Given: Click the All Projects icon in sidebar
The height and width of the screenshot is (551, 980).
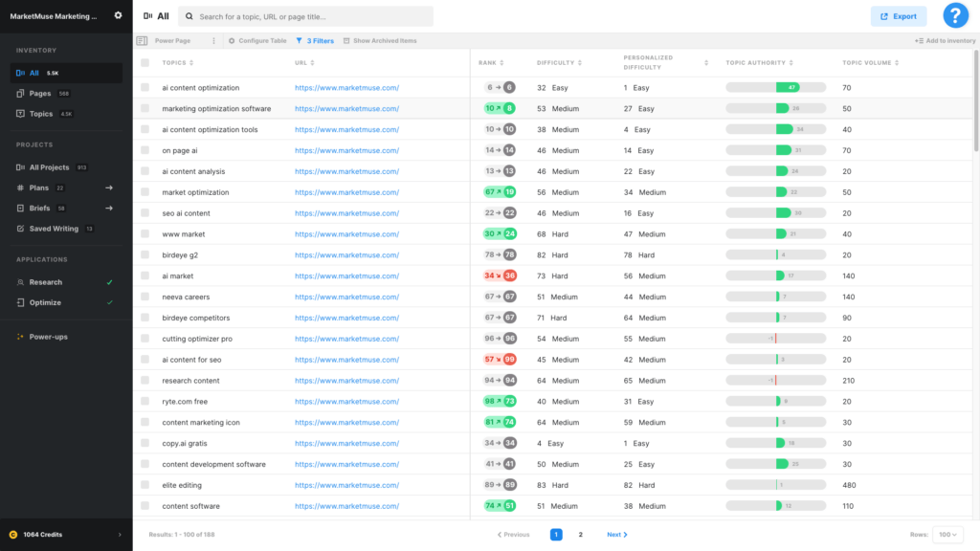Looking at the screenshot, I should (20, 167).
